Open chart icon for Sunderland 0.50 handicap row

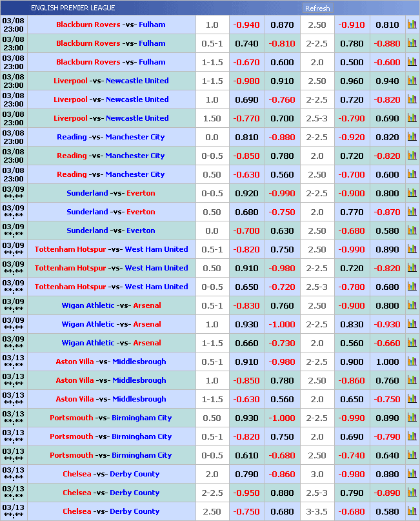412,211
